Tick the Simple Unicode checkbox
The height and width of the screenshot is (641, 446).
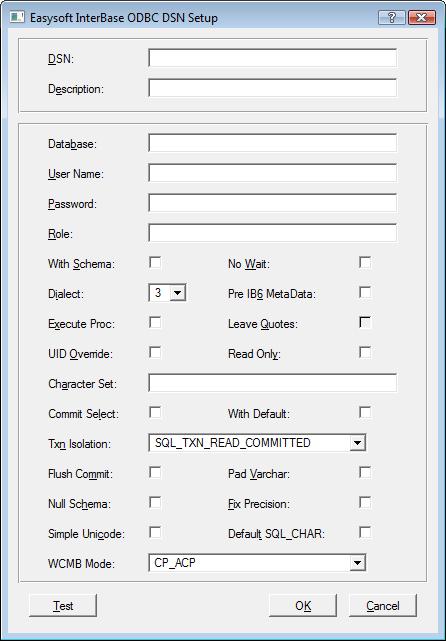pos(155,532)
